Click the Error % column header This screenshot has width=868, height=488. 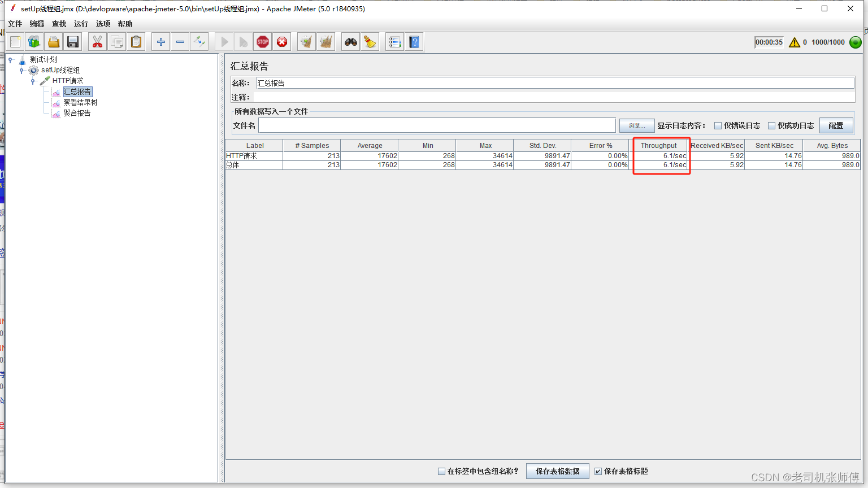tap(601, 146)
